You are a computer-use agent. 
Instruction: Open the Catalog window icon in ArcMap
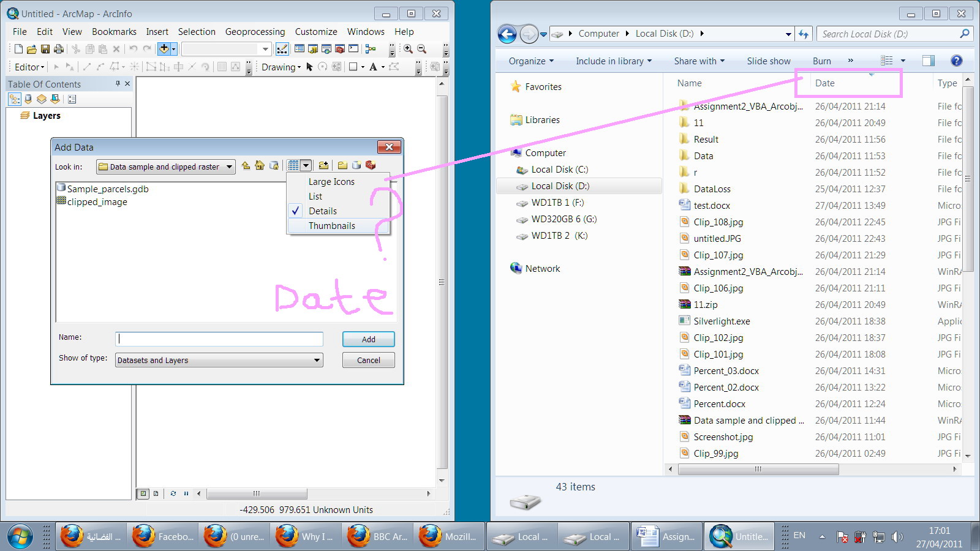(313, 49)
